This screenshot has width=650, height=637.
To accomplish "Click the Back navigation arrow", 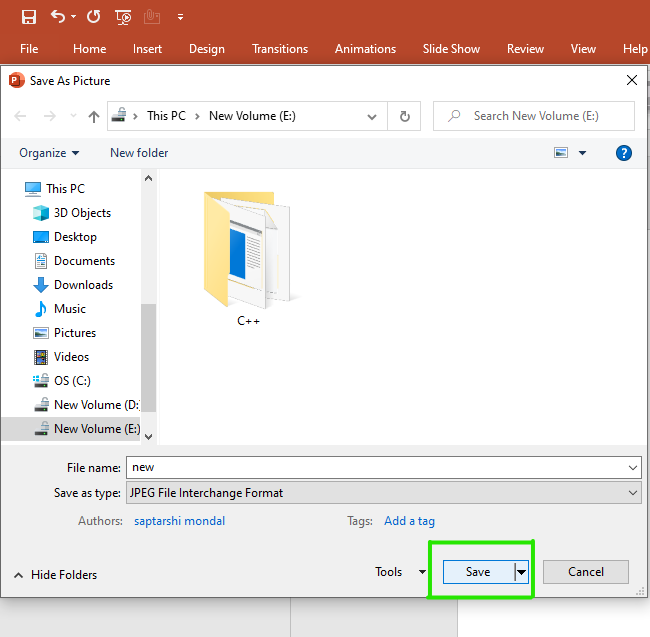I will click(20, 116).
